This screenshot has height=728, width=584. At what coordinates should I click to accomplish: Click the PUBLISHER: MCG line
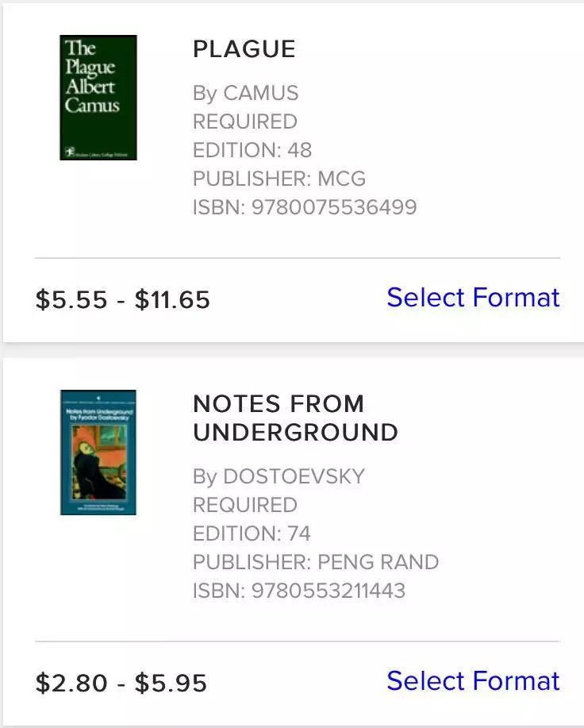click(x=279, y=179)
